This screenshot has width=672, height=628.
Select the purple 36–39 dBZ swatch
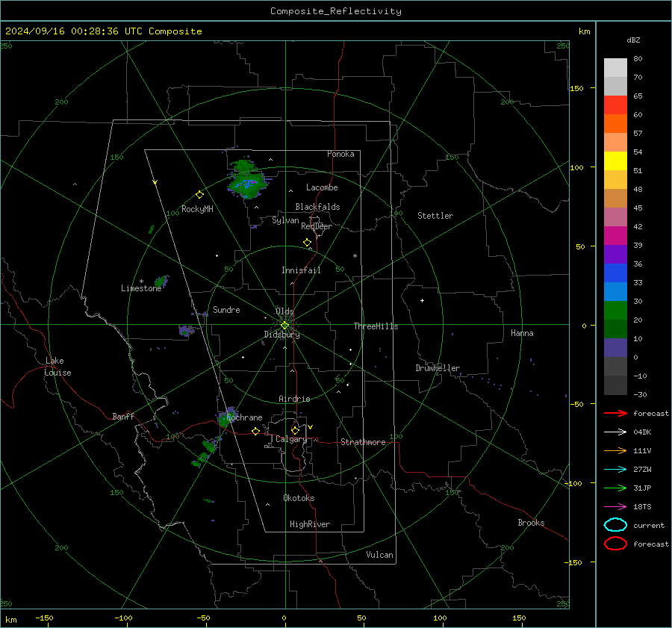615,254
